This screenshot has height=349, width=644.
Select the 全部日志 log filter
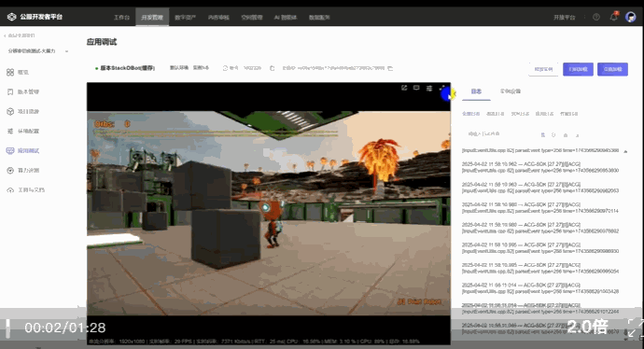(470, 114)
